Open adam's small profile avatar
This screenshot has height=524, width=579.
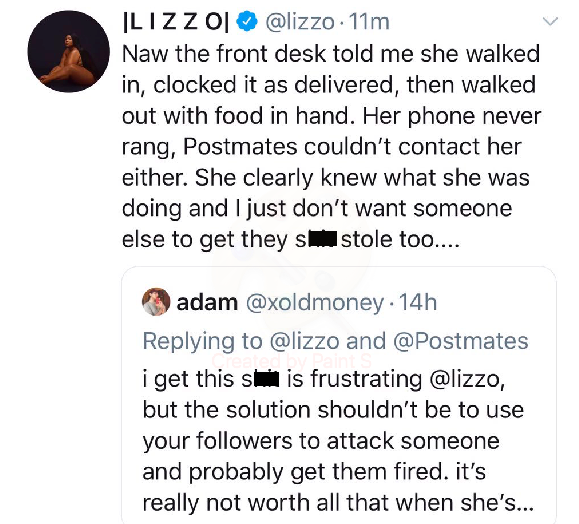click(156, 302)
